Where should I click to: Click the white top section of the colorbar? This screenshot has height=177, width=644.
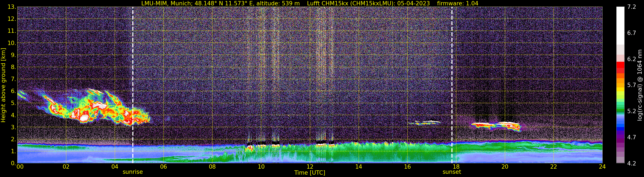(x=620, y=25)
